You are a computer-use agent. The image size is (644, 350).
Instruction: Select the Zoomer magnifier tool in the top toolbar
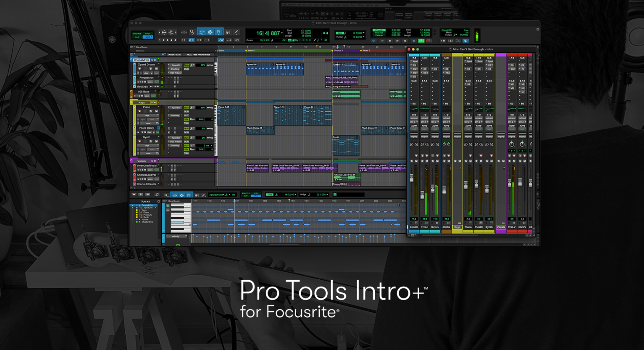click(x=192, y=32)
